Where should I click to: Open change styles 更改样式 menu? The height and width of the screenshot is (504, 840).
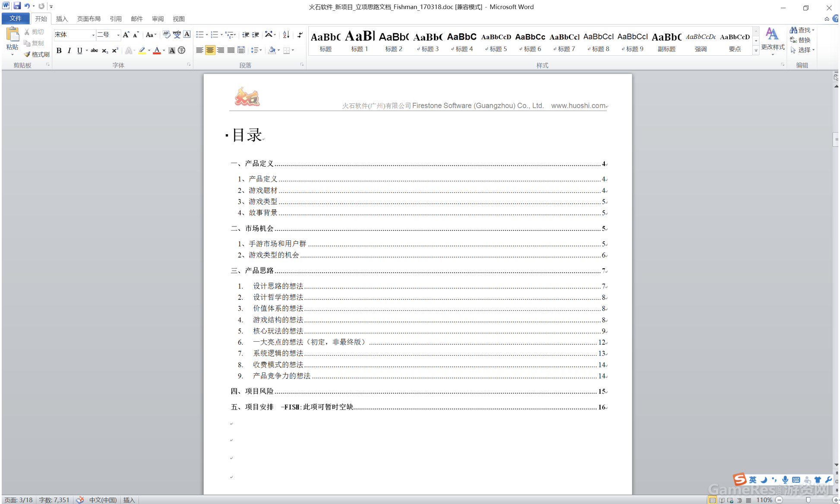[x=773, y=41]
